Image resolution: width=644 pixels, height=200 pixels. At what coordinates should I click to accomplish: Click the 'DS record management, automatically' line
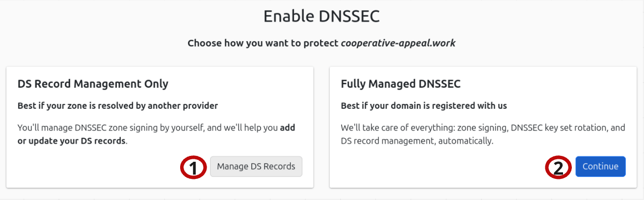point(416,141)
